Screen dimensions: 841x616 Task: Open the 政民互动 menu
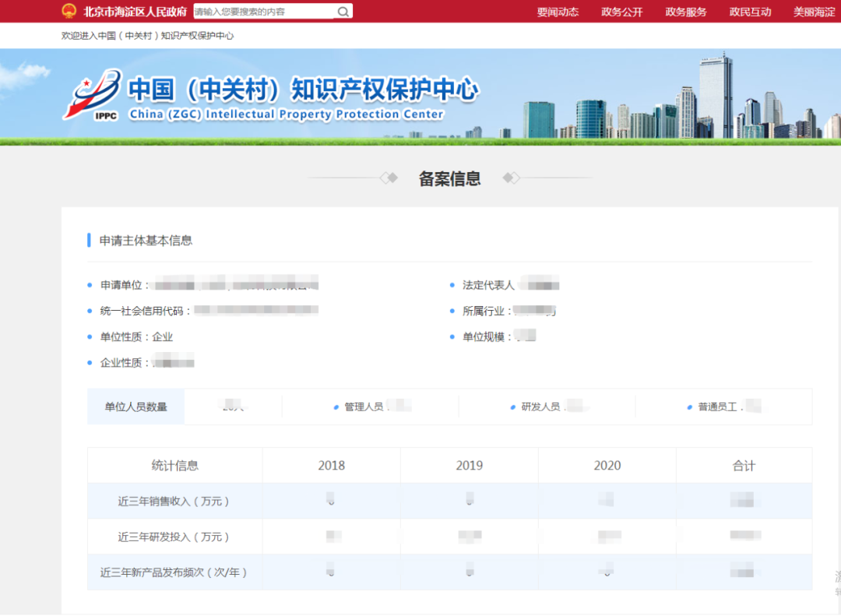click(750, 12)
